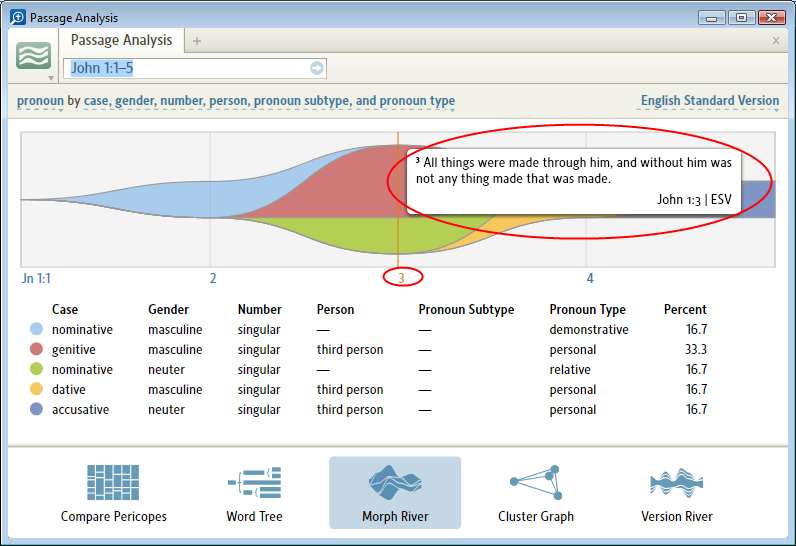The height and width of the screenshot is (546, 796).
Task: Click the 'dative' case label
Action: click(x=69, y=389)
